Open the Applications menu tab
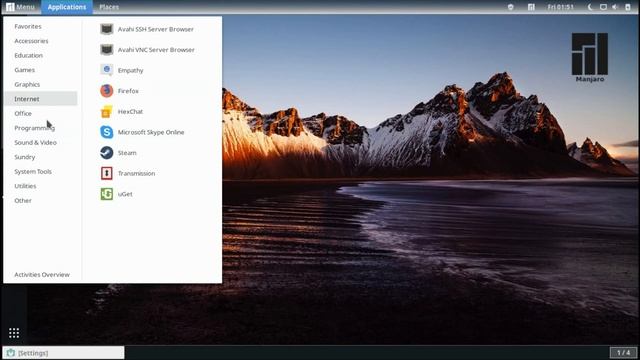Viewport: 640px width, 360px height. 67,7
